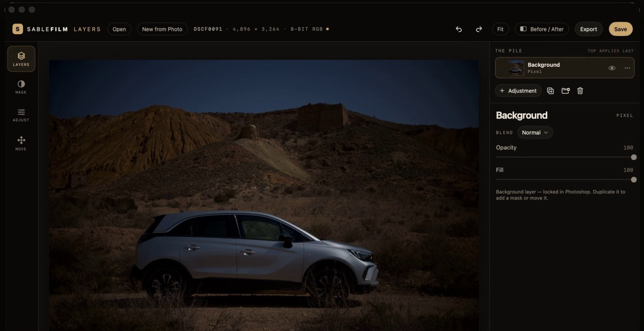Delete layer with the trash icon
Image resolution: width=644 pixels, height=331 pixels.
click(x=580, y=91)
